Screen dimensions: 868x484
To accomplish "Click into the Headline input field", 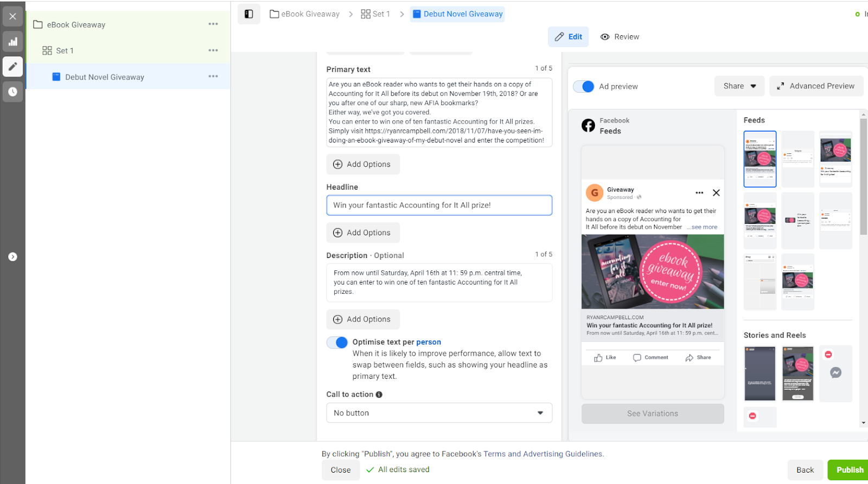I will pyautogui.click(x=439, y=205).
